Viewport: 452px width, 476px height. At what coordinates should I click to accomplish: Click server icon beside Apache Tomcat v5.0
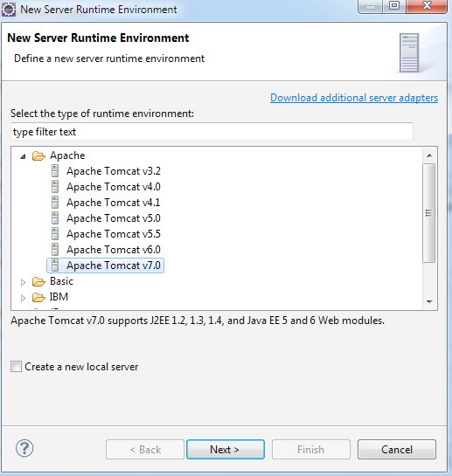click(55, 218)
